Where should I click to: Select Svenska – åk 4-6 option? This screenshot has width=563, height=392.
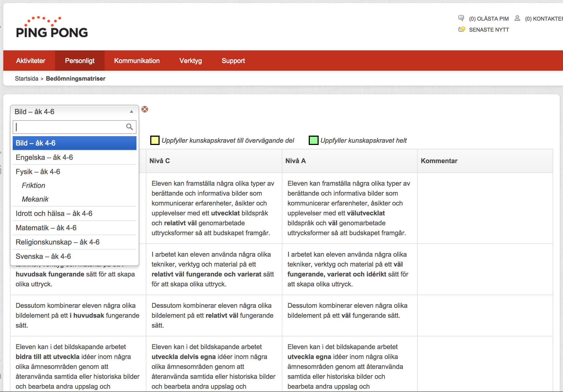pos(75,256)
